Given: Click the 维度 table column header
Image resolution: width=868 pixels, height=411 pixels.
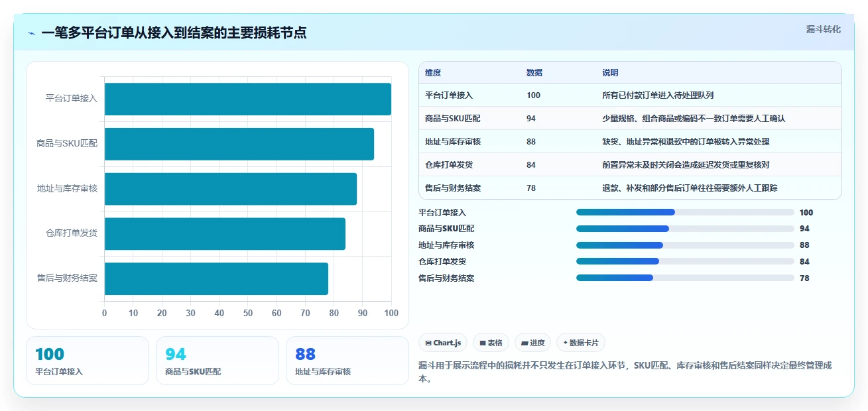Looking at the screenshot, I should (x=433, y=72).
